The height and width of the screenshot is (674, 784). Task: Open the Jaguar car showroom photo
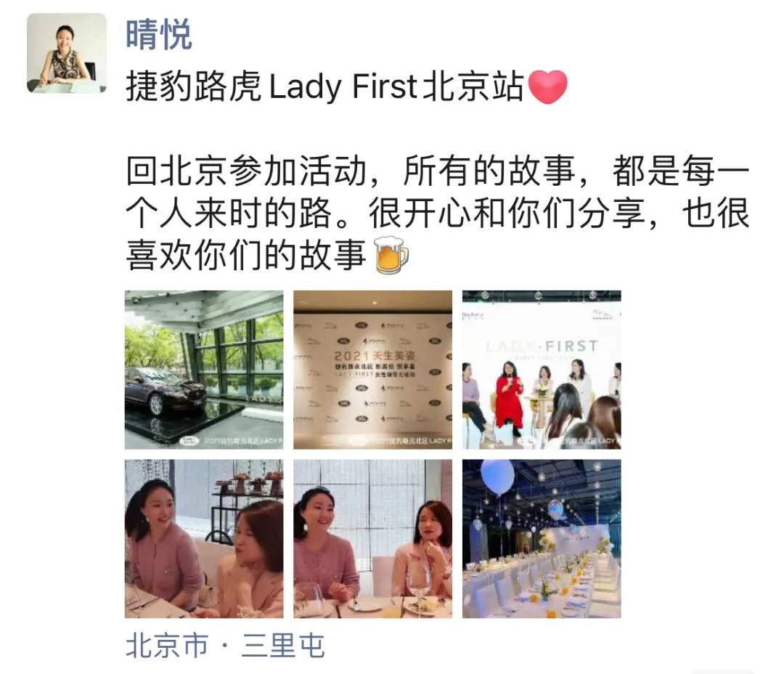click(204, 370)
